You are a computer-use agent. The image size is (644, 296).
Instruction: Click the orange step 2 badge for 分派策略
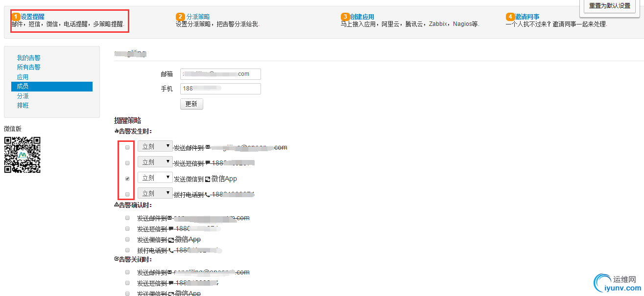tap(181, 16)
